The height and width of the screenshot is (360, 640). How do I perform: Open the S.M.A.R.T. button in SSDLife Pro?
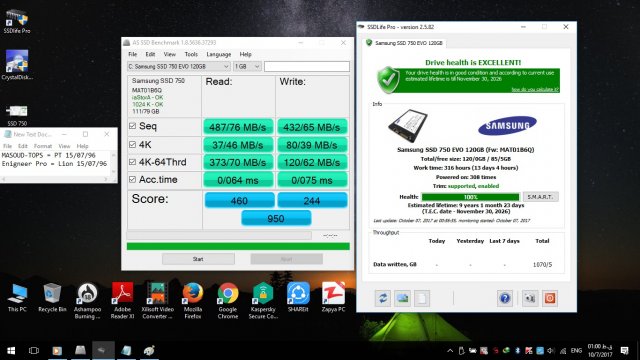click(540, 197)
